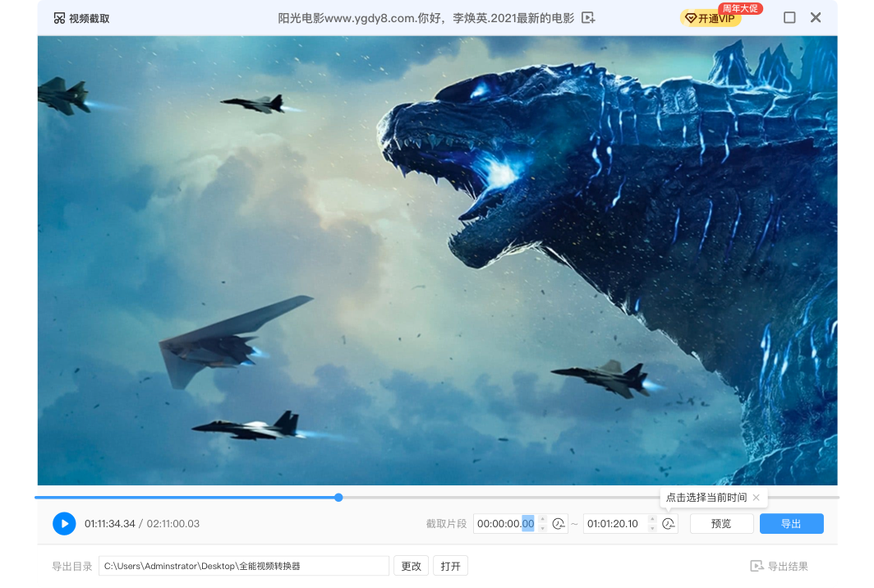874x588 pixels.
Task: Click the export directory path field
Action: (243, 566)
